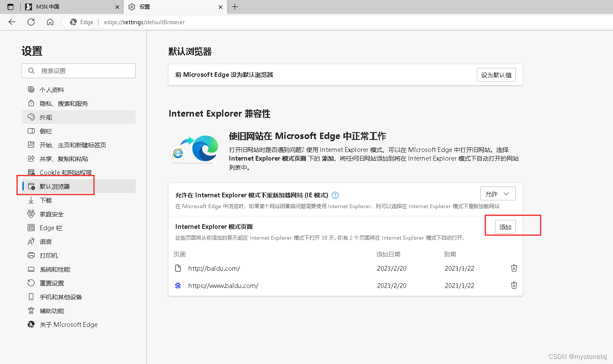Select the 设置 tab
This screenshot has height=364, width=613.
[x=175, y=7]
